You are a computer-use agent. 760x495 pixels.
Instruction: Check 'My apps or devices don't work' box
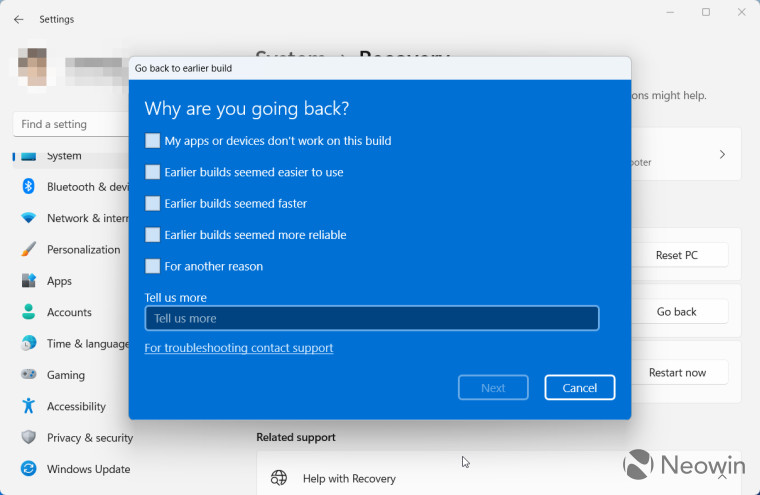152,141
